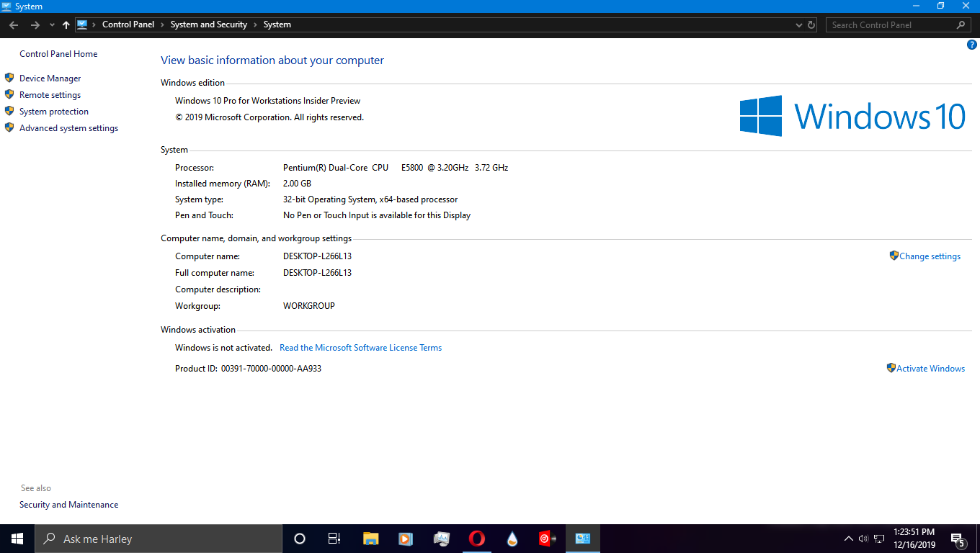Refresh the address bar
The width and height of the screenshot is (980, 553).
click(811, 24)
